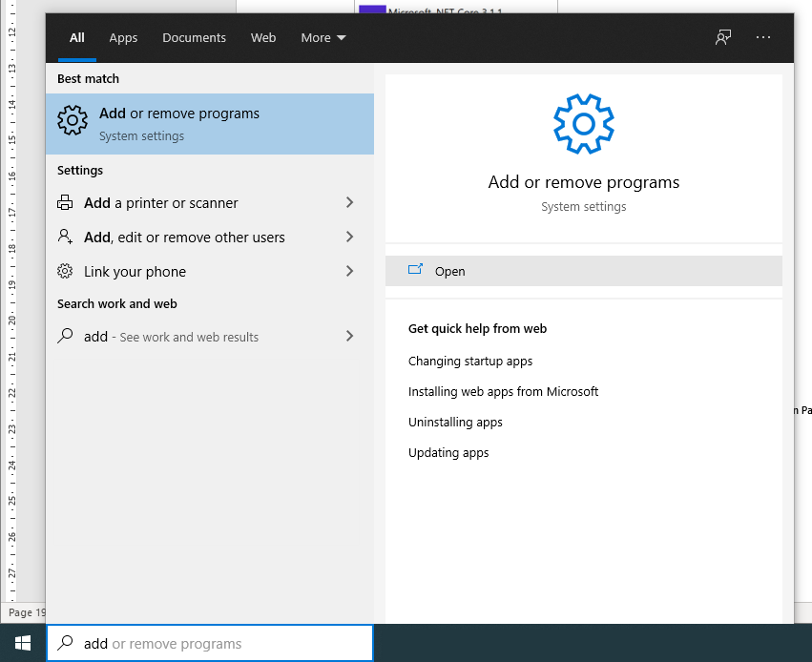Switch to the Apps tab
Viewport: 812px width, 662px height.
[x=123, y=38]
